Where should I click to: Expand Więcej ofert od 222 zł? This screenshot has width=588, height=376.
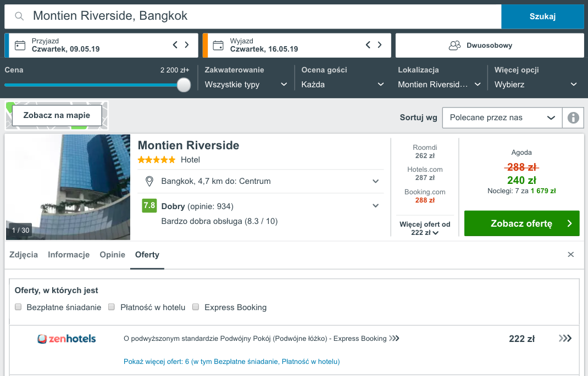(x=425, y=228)
